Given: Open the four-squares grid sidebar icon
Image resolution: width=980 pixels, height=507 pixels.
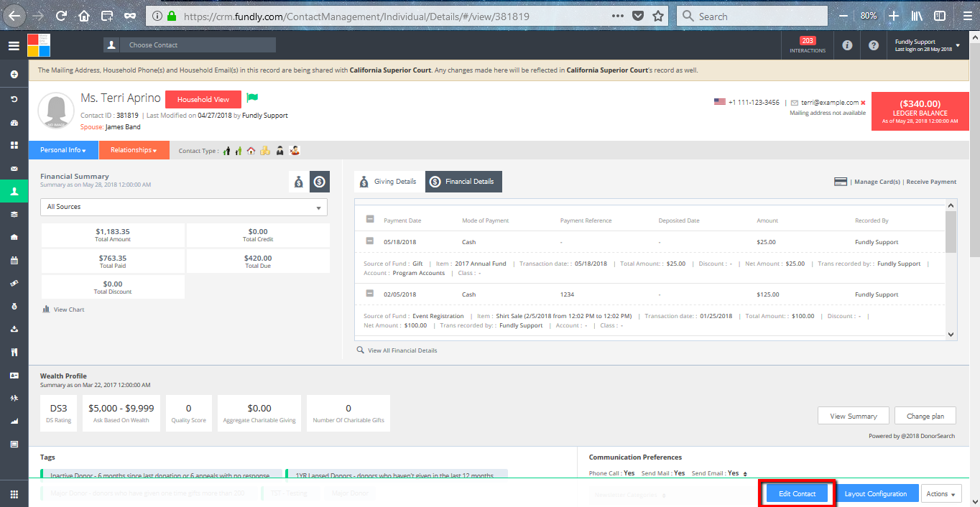Looking at the screenshot, I should click(x=14, y=145).
